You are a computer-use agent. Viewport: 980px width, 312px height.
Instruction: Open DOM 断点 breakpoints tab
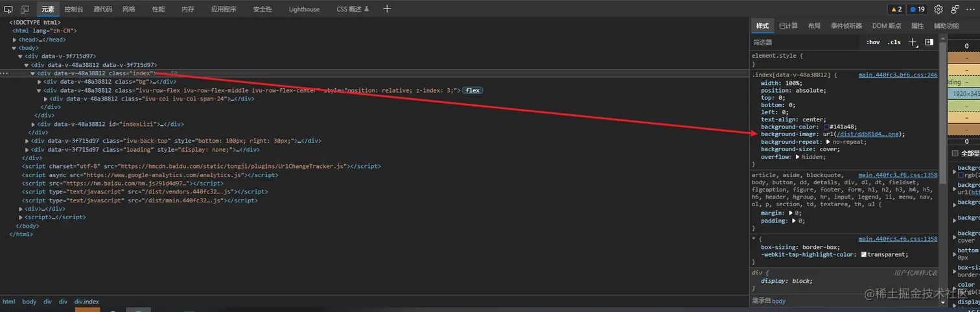887,26
